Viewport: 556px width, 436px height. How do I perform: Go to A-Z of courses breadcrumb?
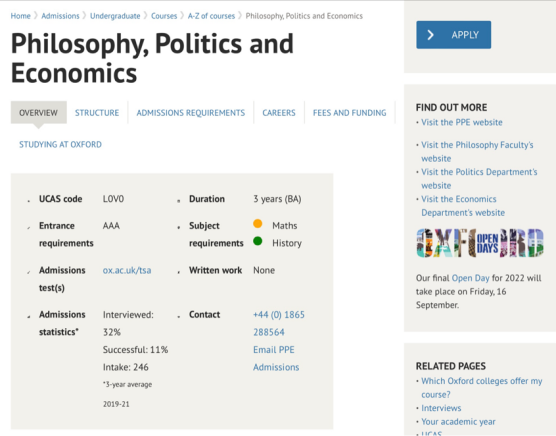211,16
